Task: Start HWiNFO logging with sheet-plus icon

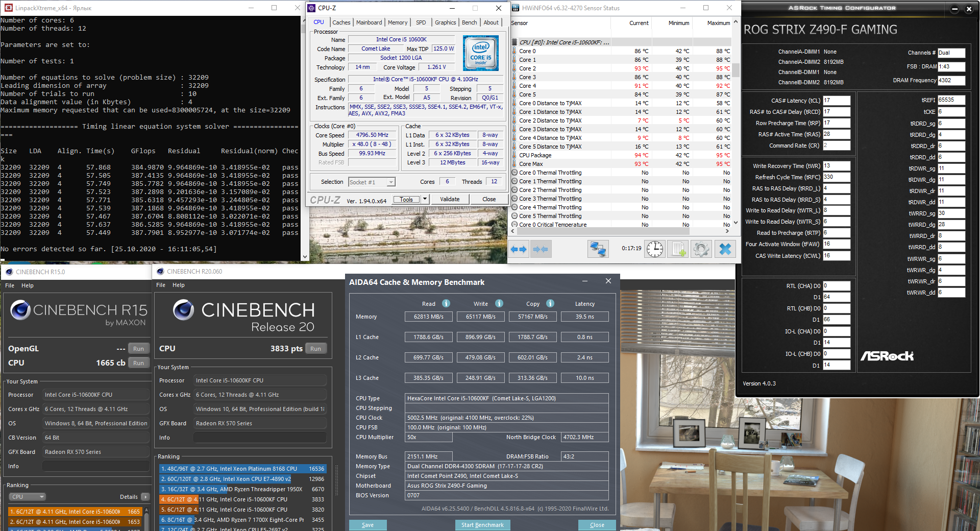Action: (x=678, y=249)
